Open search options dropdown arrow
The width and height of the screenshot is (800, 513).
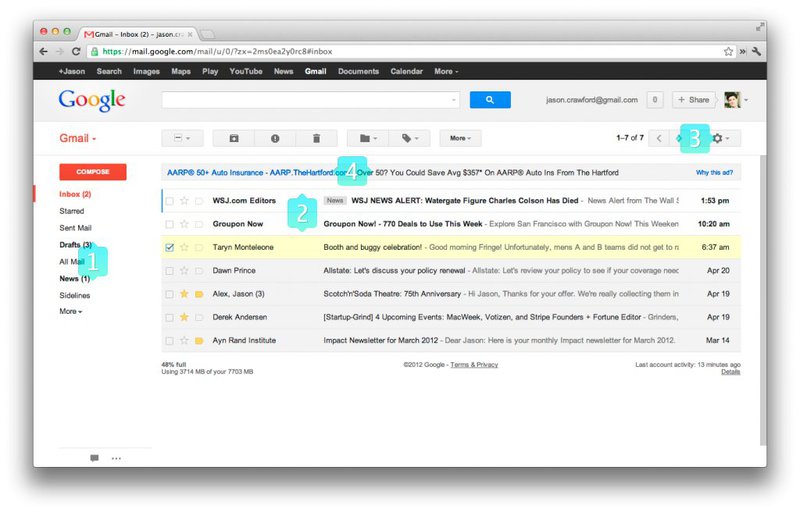[x=454, y=100]
